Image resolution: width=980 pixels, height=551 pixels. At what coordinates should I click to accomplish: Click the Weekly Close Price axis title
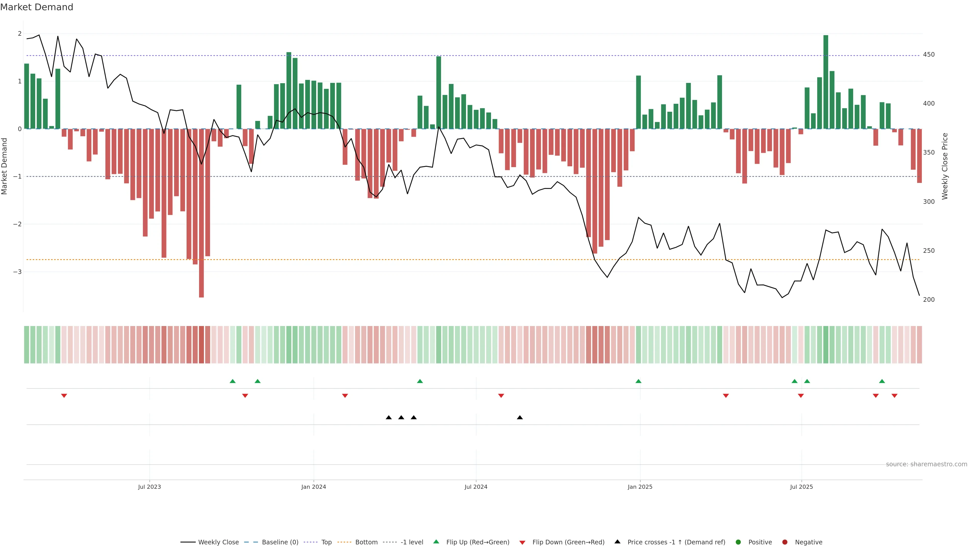945,166
